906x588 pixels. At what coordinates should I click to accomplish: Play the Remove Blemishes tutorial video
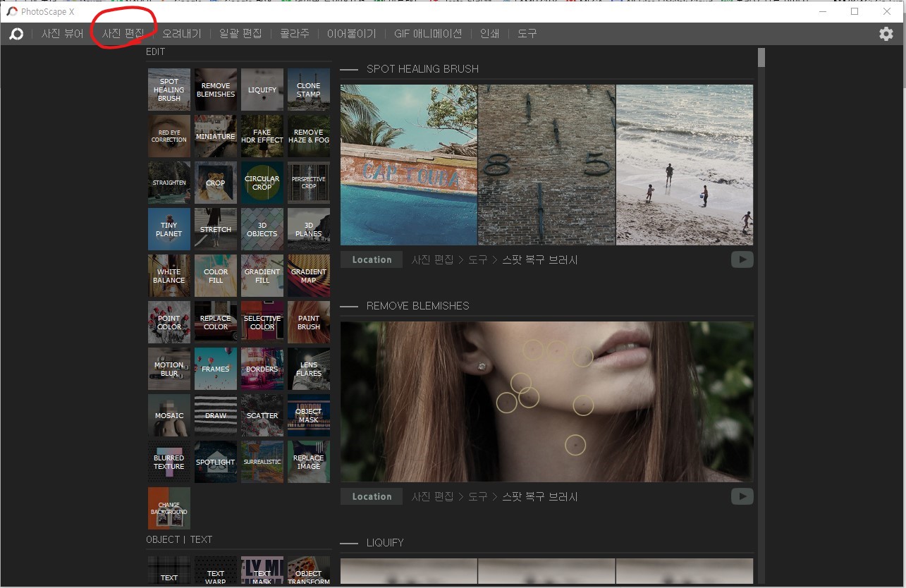[742, 496]
